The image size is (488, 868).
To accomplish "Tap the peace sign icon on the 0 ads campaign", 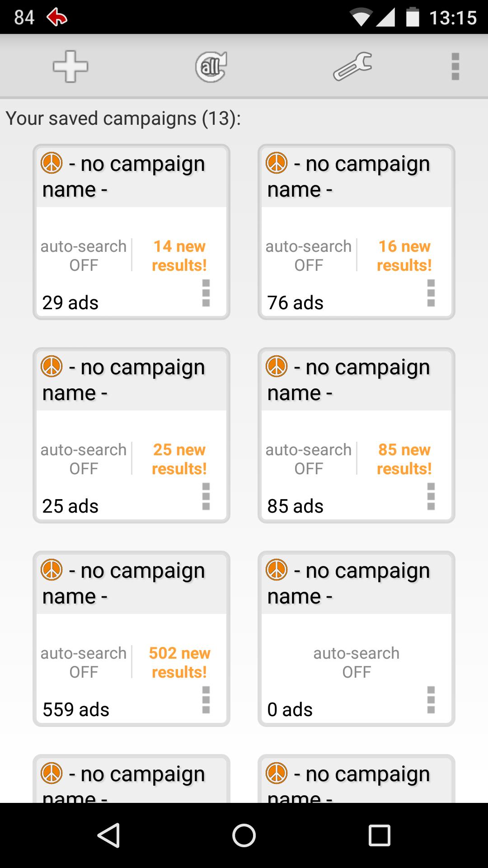I will (278, 571).
